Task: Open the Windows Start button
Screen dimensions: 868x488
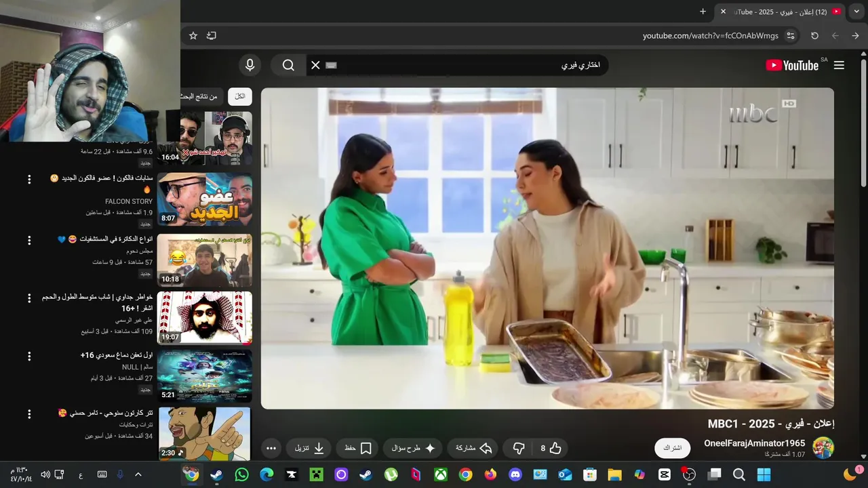Action: point(764,474)
